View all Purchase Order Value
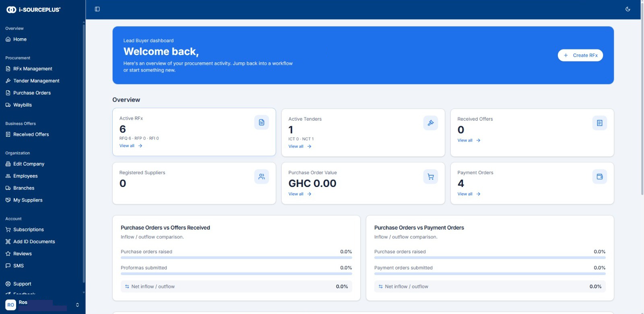Screen dimensions: 644x314 (x=300, y=194)
